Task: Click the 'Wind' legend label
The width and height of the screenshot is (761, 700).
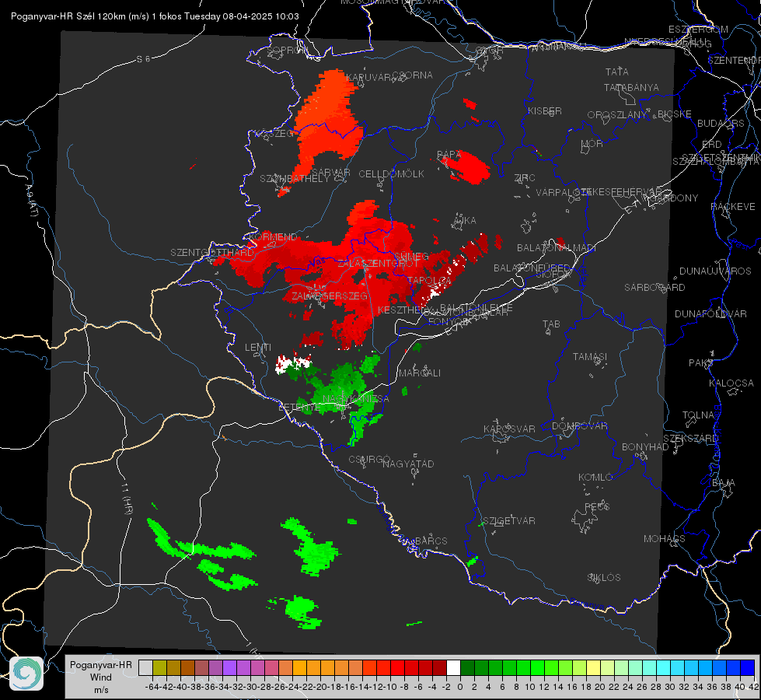Action: [x=101, y=677]
